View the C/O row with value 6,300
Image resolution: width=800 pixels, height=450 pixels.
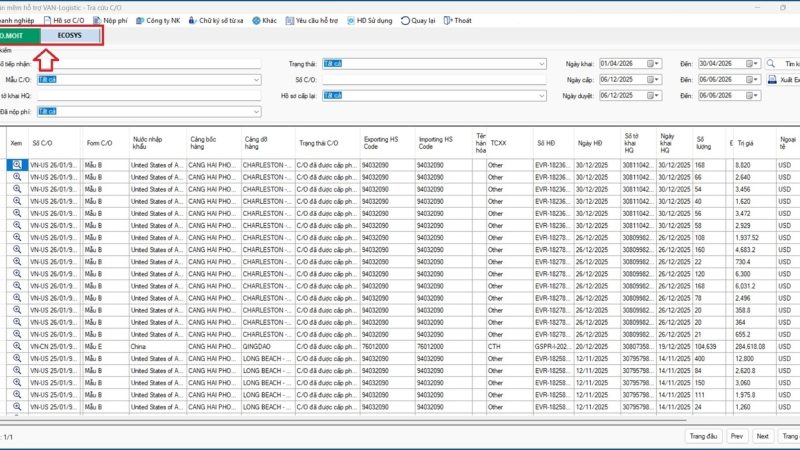pos(17,273)
